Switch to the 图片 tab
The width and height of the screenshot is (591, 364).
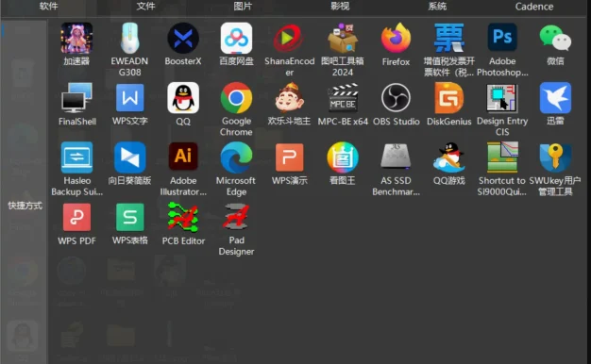(243, 6)
